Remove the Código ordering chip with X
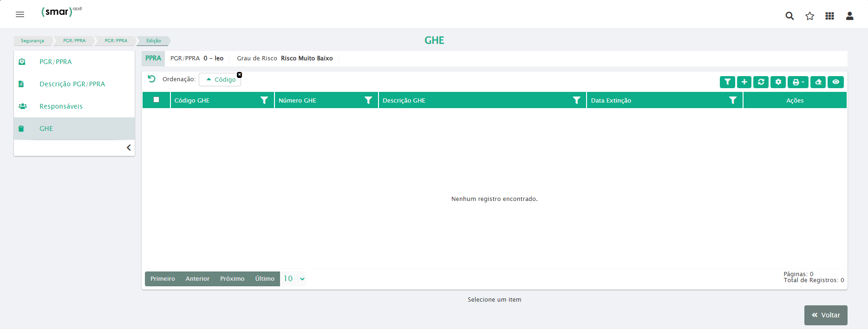 (x=239, y=75)
